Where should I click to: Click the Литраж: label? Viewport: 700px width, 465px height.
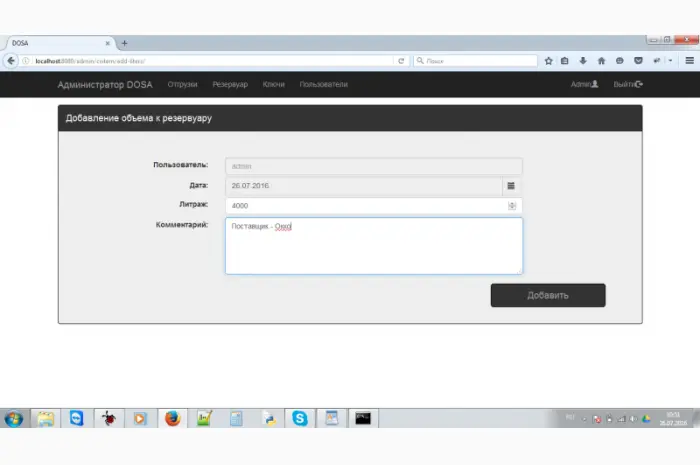coord(193,204)
